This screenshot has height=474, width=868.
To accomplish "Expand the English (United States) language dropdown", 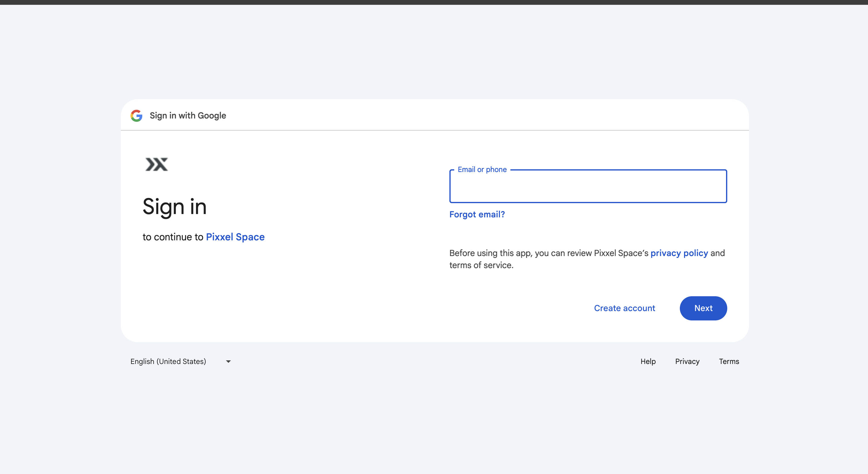I will (181, 362).
